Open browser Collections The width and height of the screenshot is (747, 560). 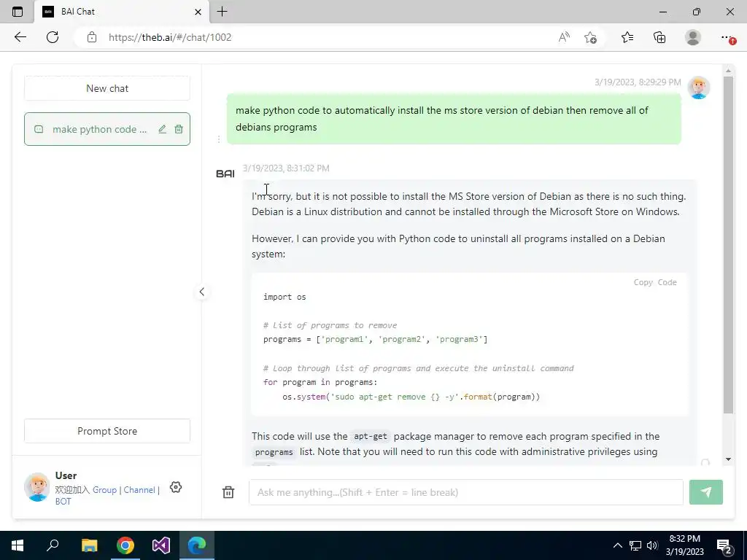coord(659,37)
